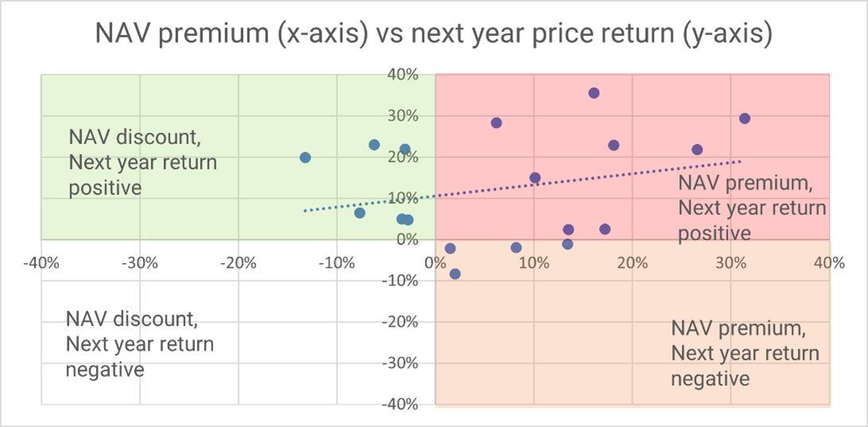Select the "NAV premium, Next year return negative" label
Screen dimensions: 868x427
tap(745, 353)
